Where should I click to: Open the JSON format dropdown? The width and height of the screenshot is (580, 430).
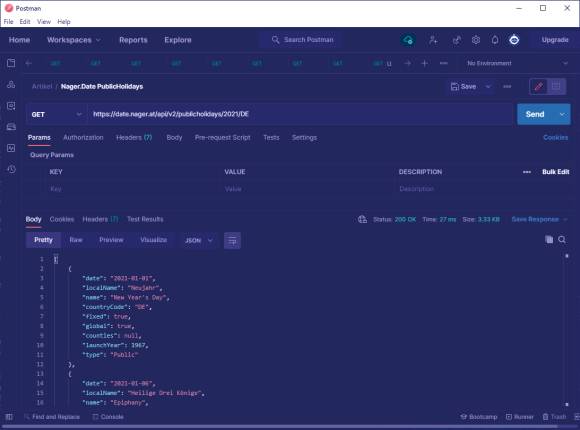tap(199, 241)
